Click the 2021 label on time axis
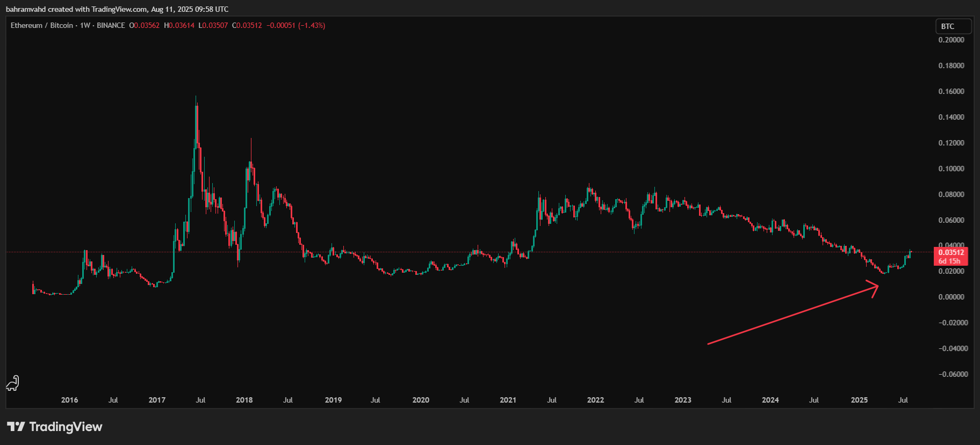 point(508,400)
